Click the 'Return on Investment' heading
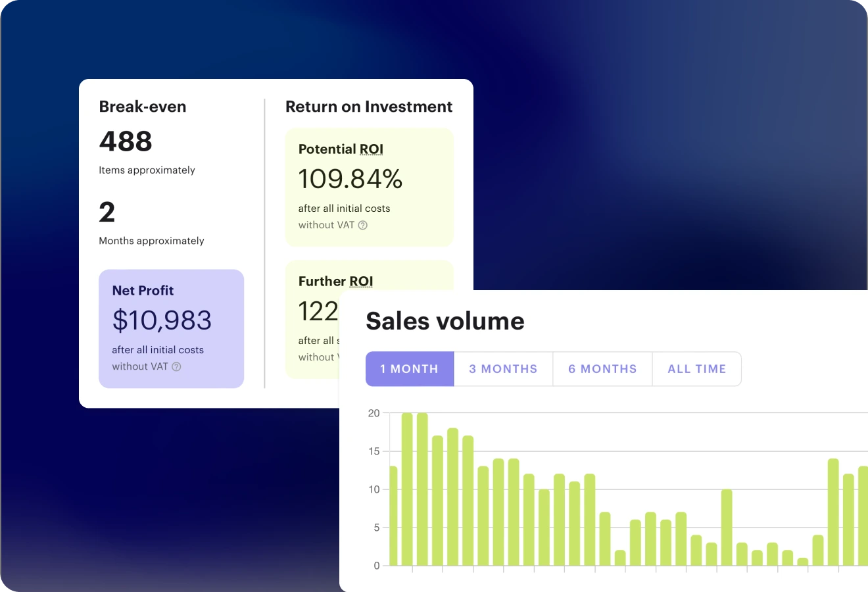This screenshot has width=868, height=592. point(369,107)
